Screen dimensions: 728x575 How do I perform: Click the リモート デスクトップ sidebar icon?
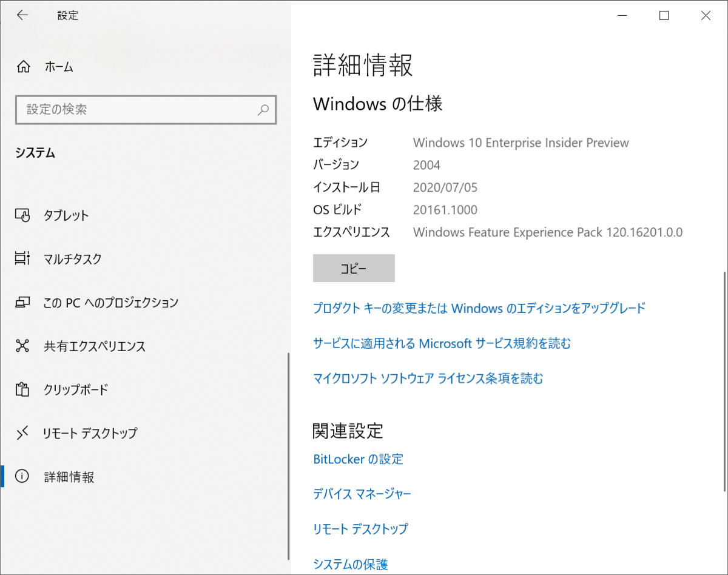click(22, 433)
